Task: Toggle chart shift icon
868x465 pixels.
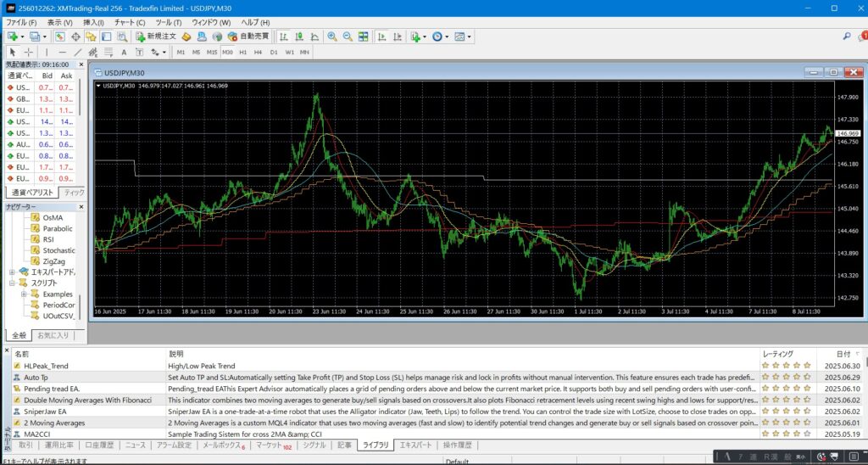Action: 398,36
